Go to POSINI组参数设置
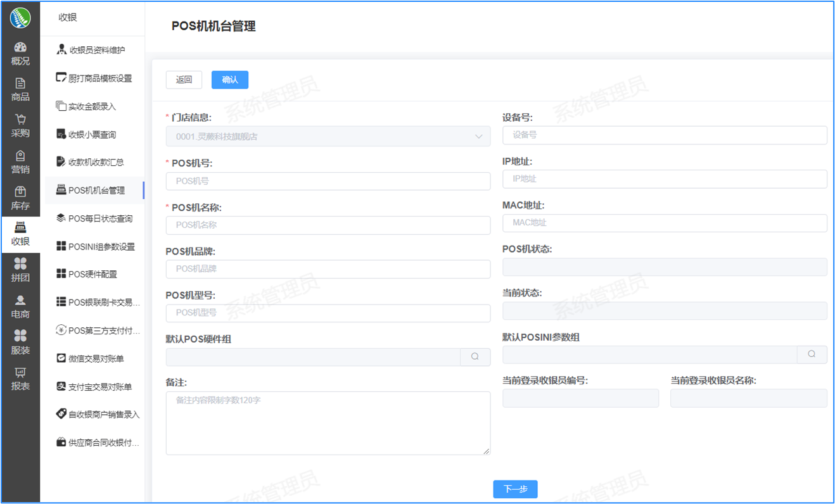Screen dimensions: 835x504 click(95, 246)
